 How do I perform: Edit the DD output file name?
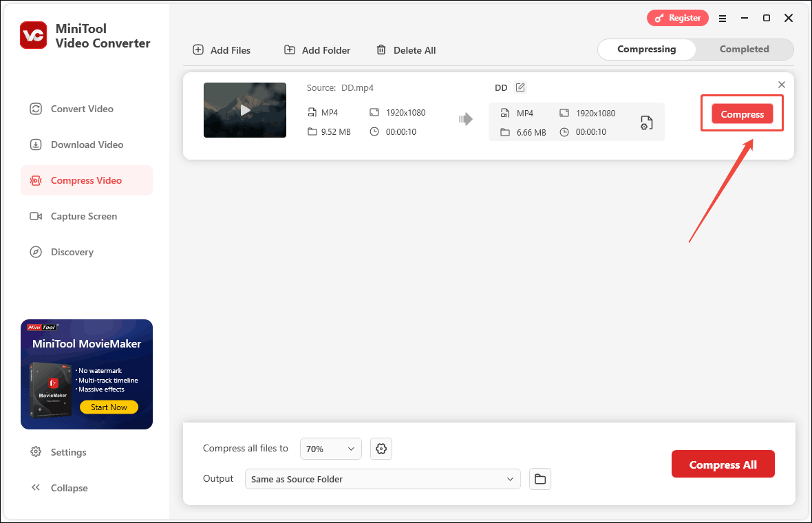(x=520, y=87)
